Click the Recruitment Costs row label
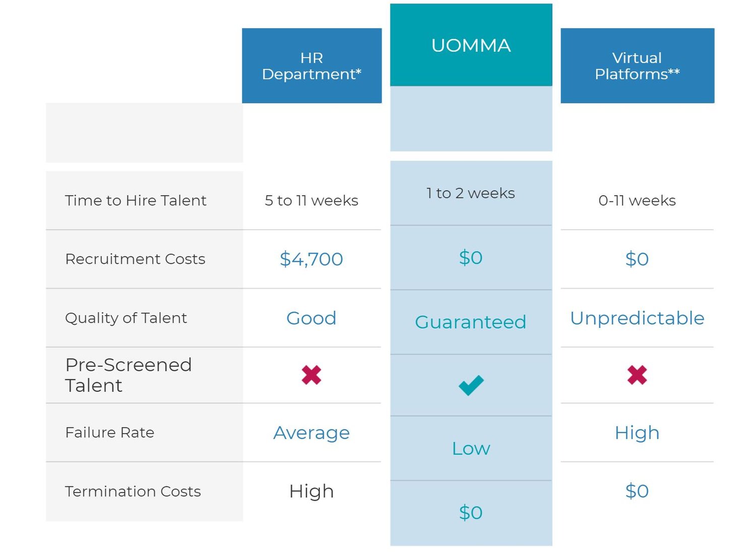The image size is (756, 560). (135, 259)
